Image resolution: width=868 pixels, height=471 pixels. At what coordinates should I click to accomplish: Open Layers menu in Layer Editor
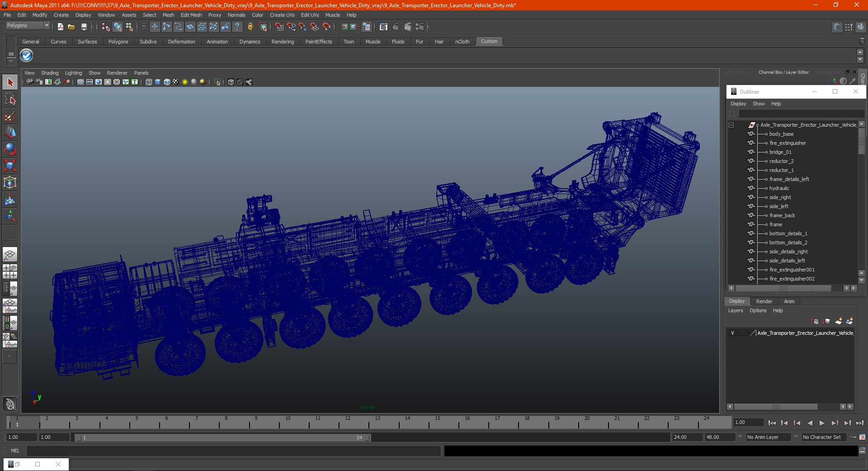tap(736, 310)
